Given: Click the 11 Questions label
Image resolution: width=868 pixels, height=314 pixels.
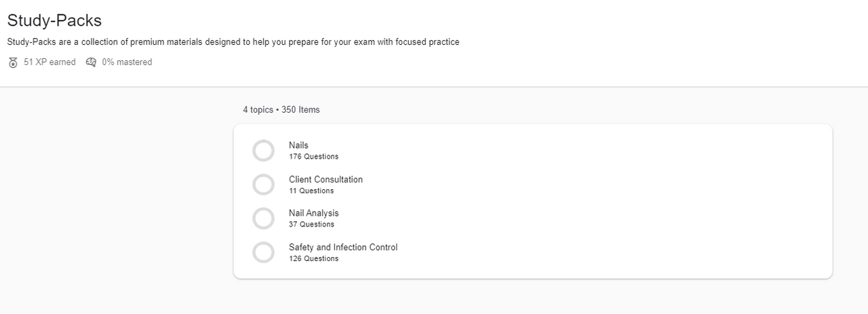Looking at the screenshot, I should [311, 191].
